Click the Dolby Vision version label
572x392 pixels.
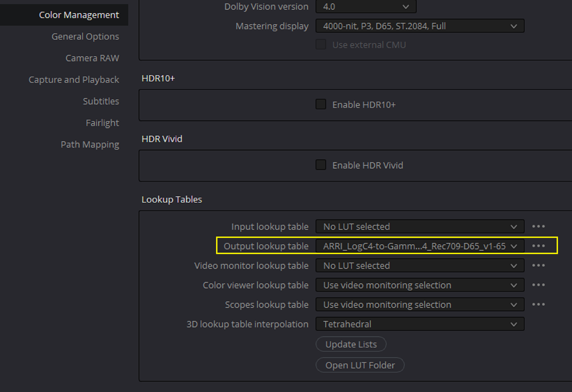[x=266, y=6]
